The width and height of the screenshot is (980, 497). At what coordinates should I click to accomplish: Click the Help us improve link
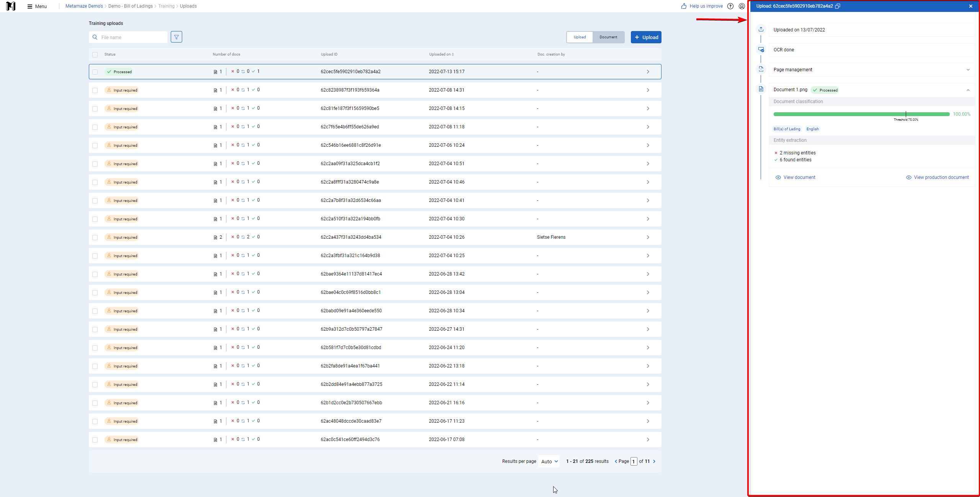[706, 6]
